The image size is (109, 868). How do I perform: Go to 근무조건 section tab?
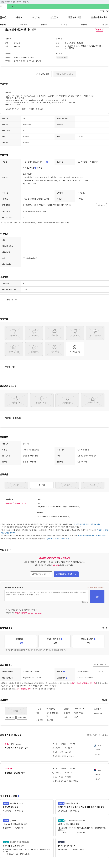[x=24, y=25]
